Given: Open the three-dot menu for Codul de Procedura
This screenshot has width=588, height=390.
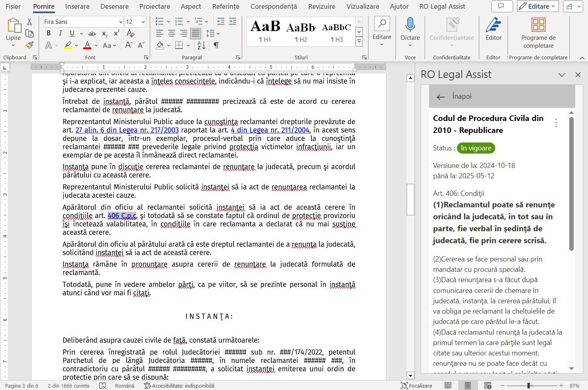Looking at the screenshot, I should (x=556, y=123).
